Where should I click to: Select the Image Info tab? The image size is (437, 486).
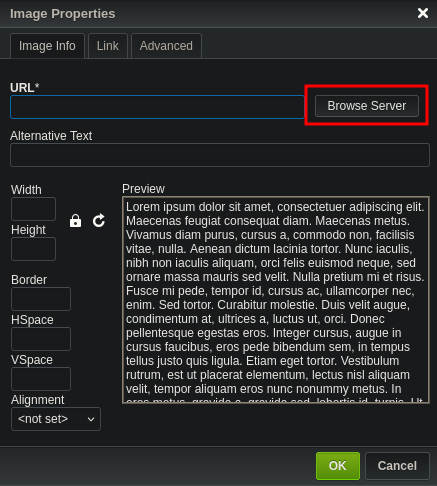47,46
